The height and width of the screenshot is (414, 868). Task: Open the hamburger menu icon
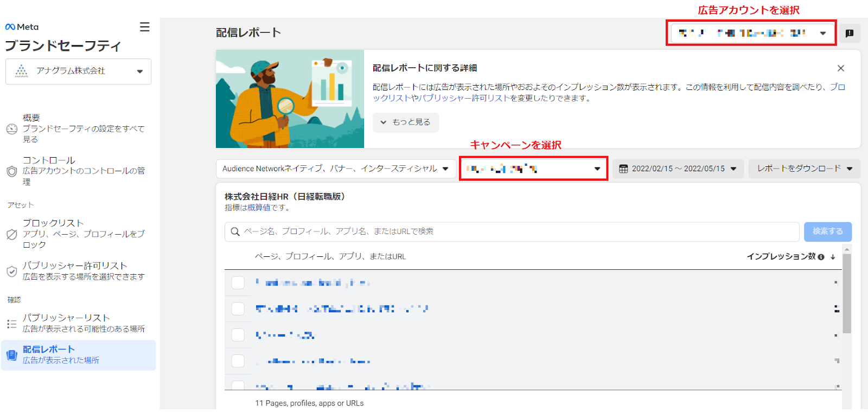tap(144, 27)
